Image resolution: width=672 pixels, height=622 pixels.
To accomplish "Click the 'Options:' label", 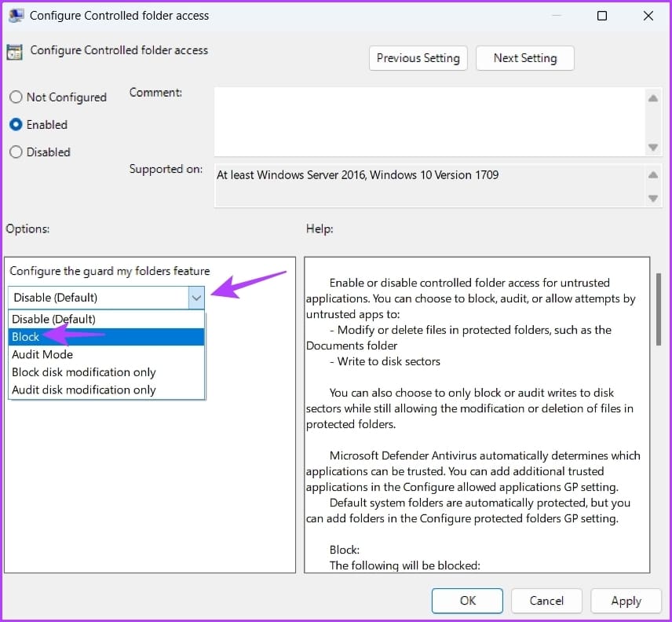I will point(27,229).
